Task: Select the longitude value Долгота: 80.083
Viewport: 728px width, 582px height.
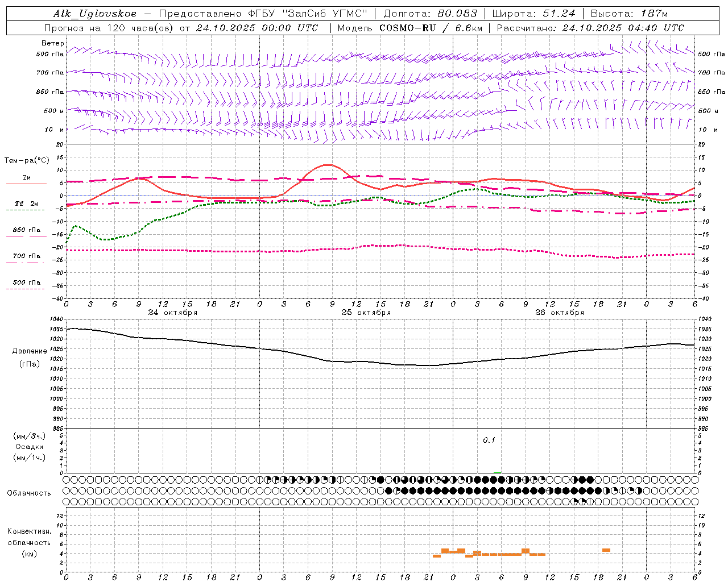Action: (x=431, y=14)
